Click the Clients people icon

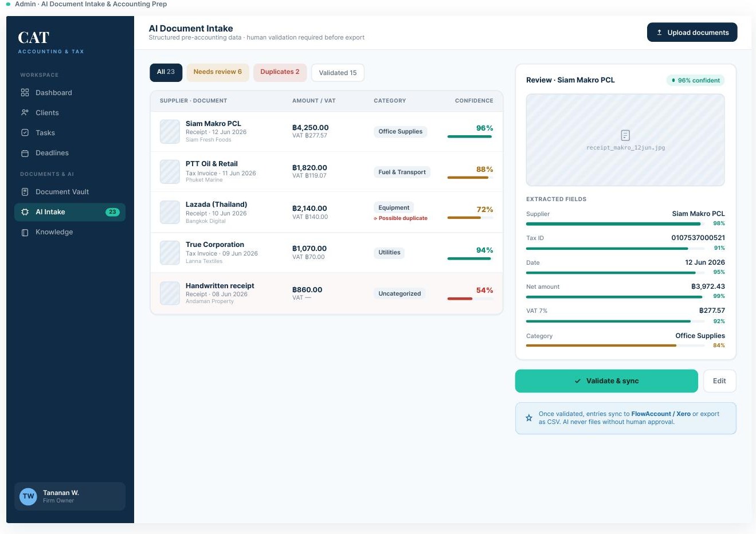point(25,113)
